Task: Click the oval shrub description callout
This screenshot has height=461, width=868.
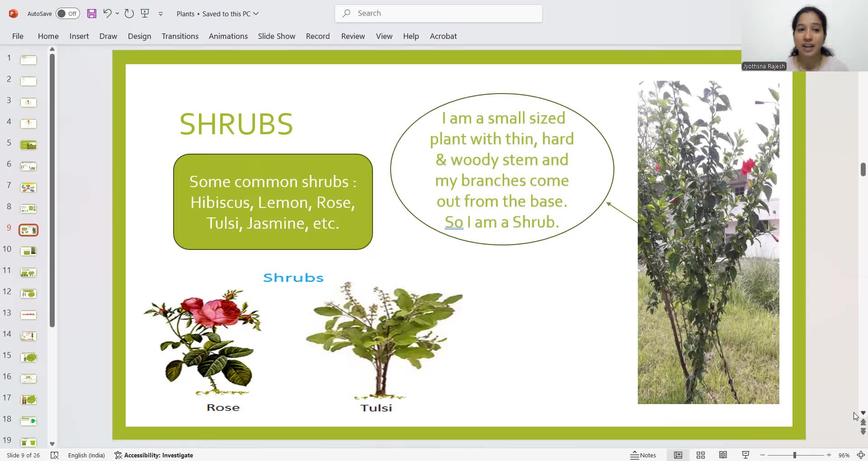Action: [502, 169]
